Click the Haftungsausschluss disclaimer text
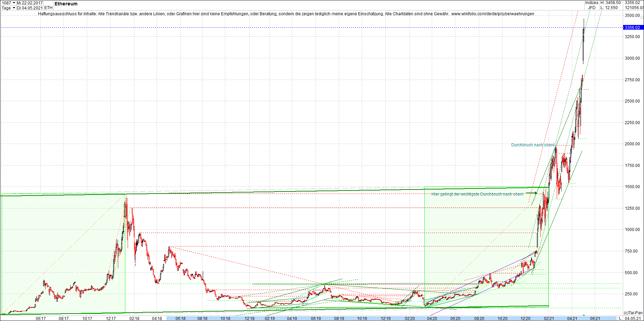This screenshot has width=644, height=321. click(x=243, y=14)
